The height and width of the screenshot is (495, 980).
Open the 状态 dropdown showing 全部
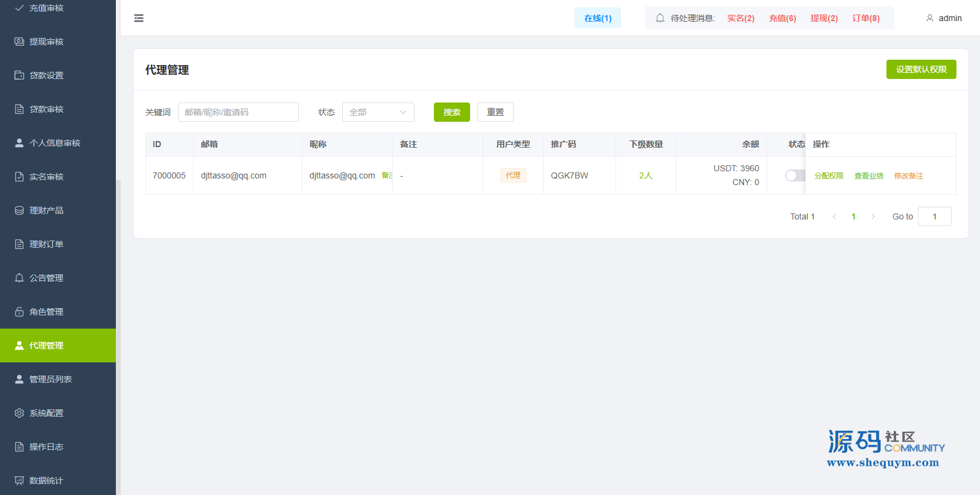(378, 112)
